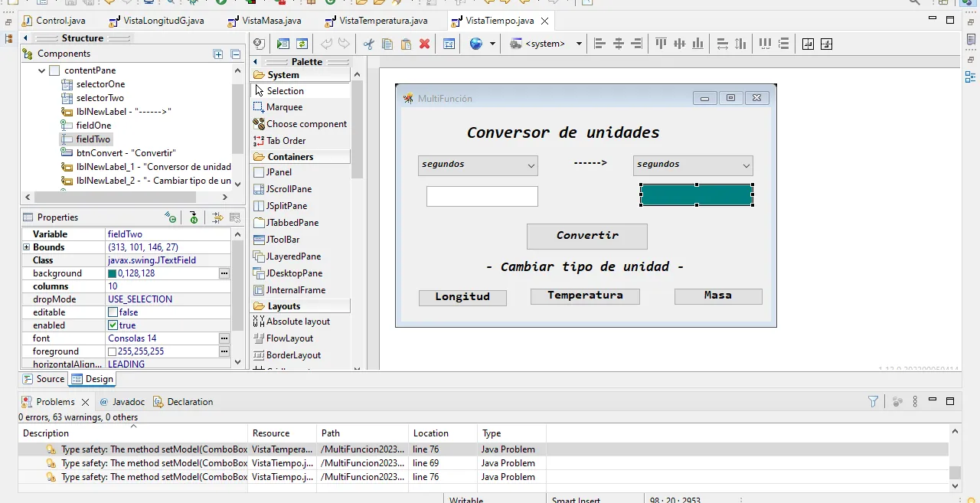
Task: Switch to the Source tab
Action: coord(44,379)
